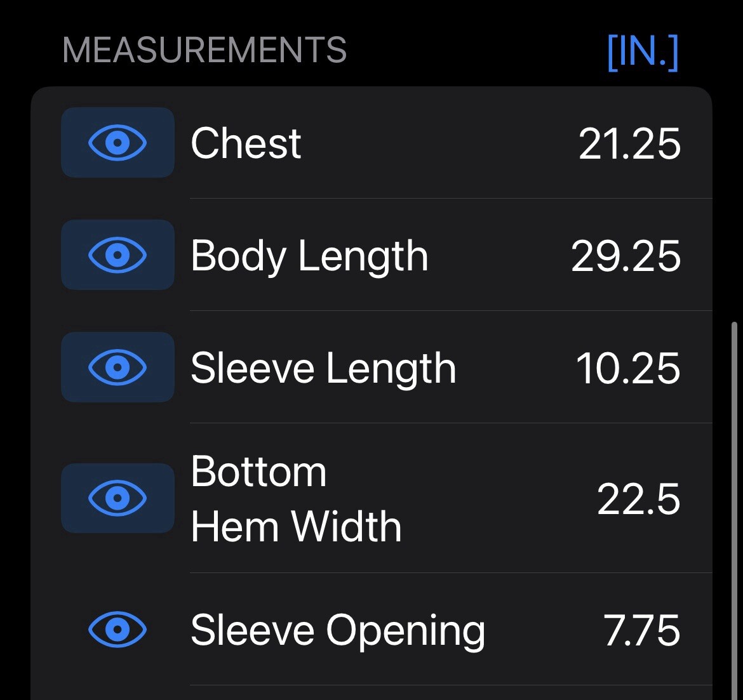The height and width of the screenshot is (700, 743).
Task: Click the empty gap between Chest and 21.25
Action: point(439,143)
